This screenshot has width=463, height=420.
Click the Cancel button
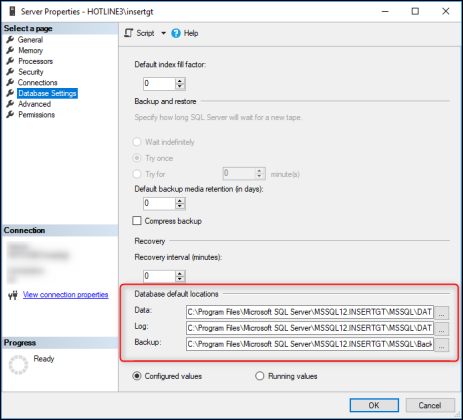(x=430, y=405)
